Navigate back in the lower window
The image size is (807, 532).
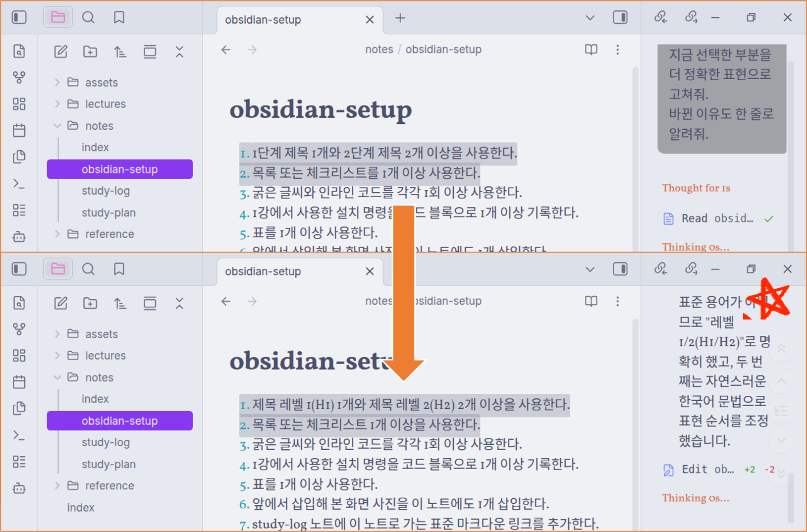click(226, 301)
